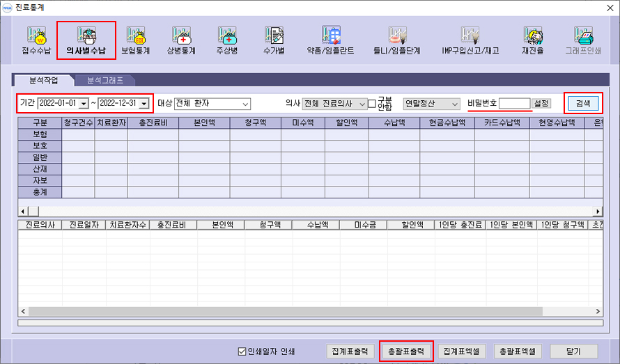Expand the 연말정산 dropdown

pyautogui.click(x=455, y=104)
